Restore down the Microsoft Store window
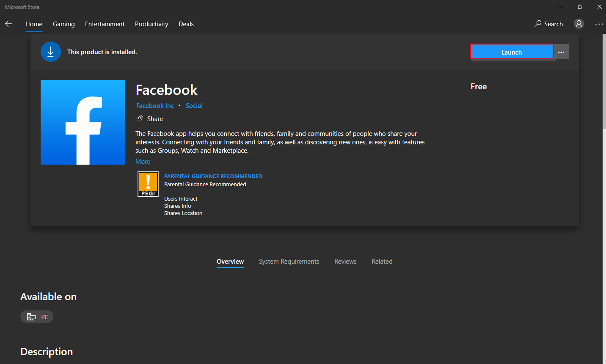Viewport: 606px width, 364px height. (580, 7)
